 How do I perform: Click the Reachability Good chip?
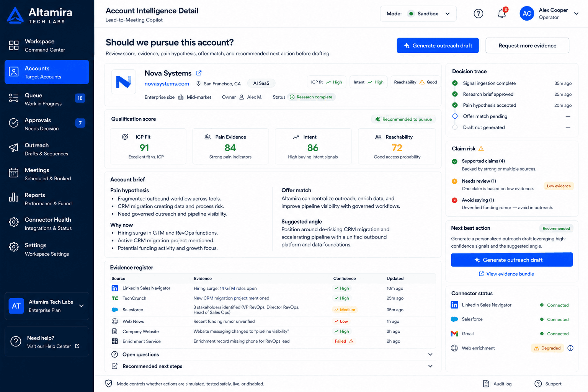tap(415, 82)
